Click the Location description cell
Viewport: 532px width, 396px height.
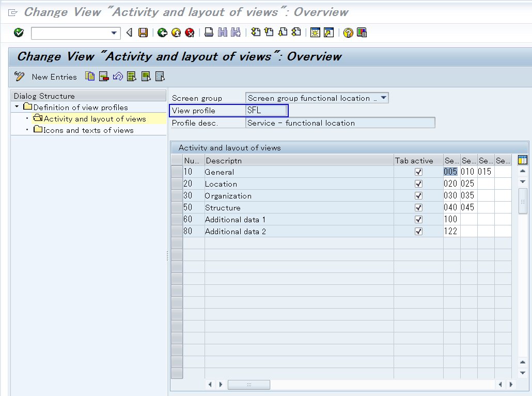pyautogui.click(x=299, y=184)
